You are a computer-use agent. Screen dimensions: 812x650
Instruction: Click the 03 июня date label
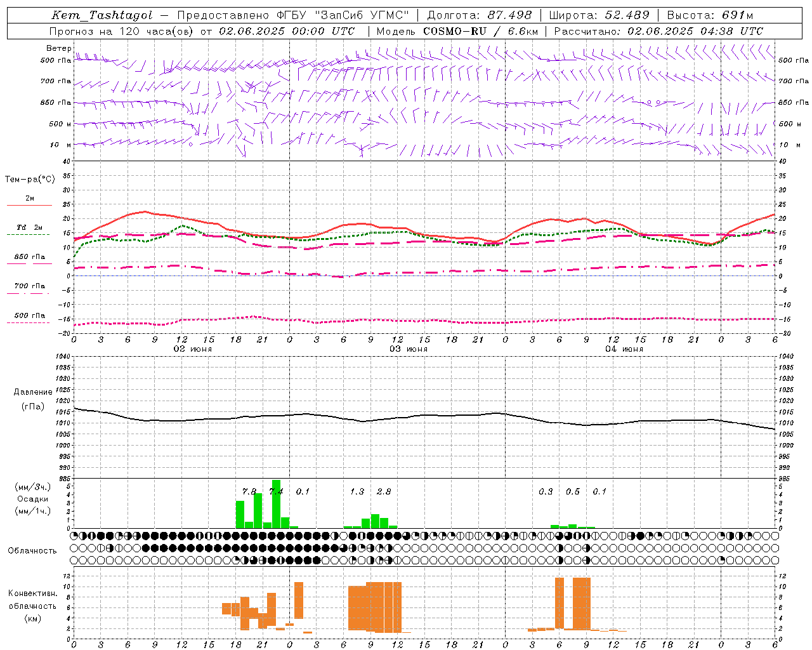(x=409, y=349)
